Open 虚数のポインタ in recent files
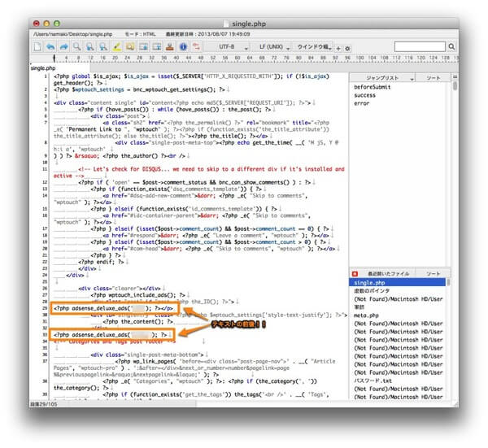 372,291
